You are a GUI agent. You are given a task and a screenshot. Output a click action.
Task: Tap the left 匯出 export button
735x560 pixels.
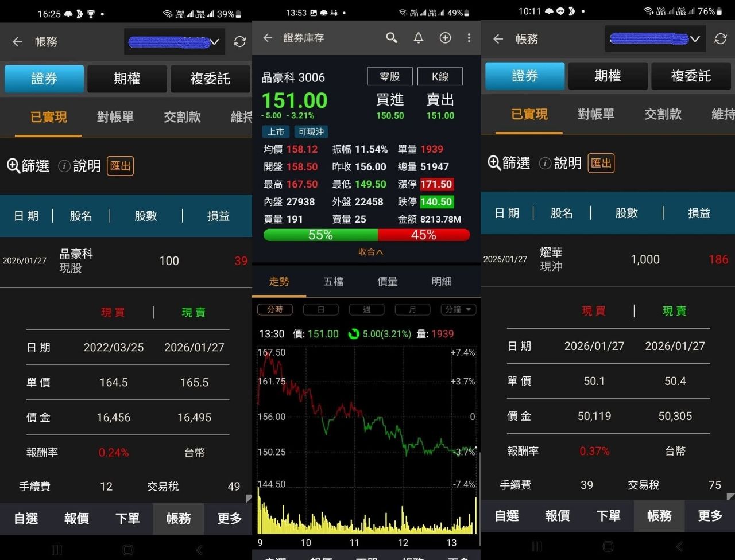[120, 166]
